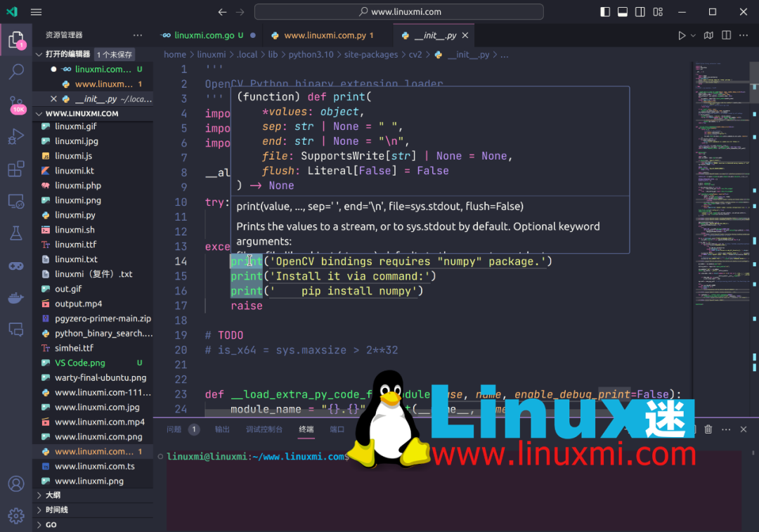Open the 调试控制台 debug console tab
Viewport: 759px width, 532px height.
[x=264, y=429]
